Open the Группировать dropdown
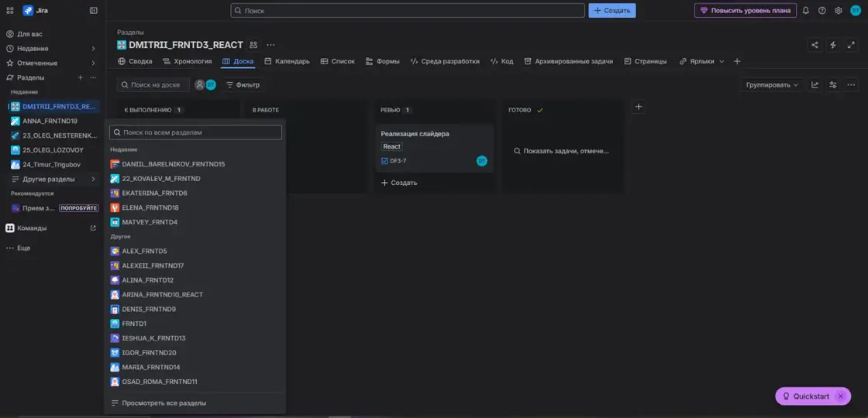The height and width of the screenshot is (418, 868). tap(772, 85)
